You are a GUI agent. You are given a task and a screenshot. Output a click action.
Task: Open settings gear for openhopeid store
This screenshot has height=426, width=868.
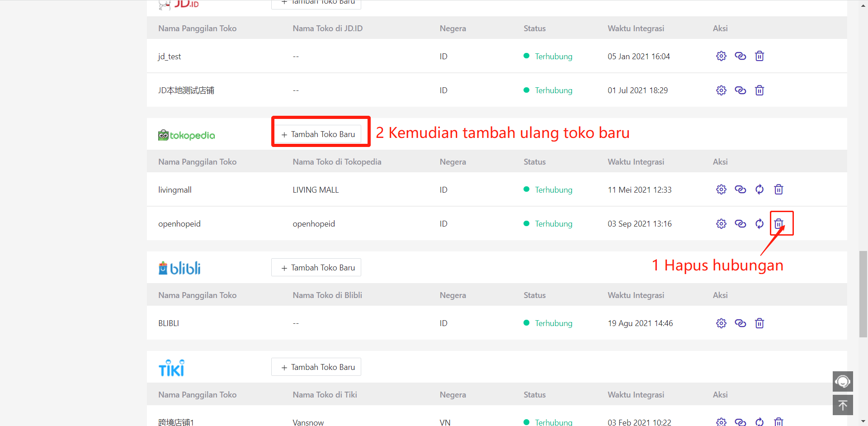(x=721, y=223)
